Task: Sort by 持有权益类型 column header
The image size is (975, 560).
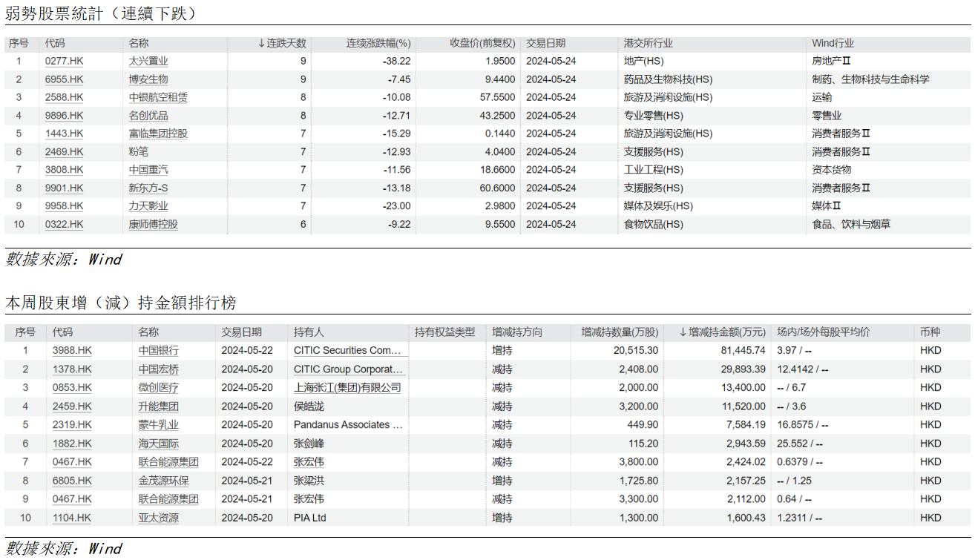Action: (444, 332)
